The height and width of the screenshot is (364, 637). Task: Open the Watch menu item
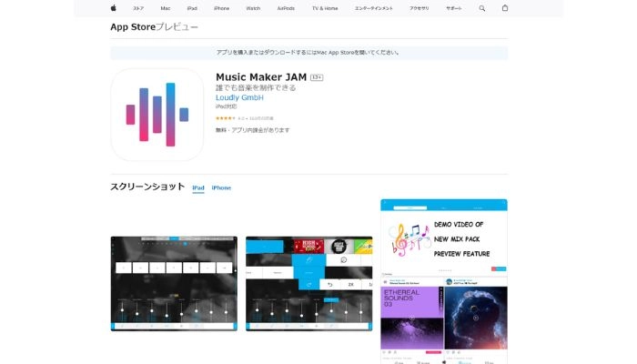(x=253, y=8)
